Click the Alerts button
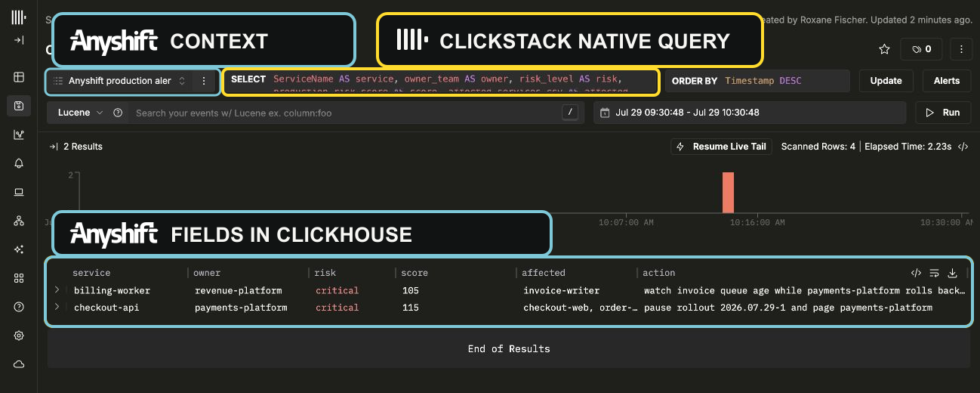 pyautogui.click(x=947, y=81)
